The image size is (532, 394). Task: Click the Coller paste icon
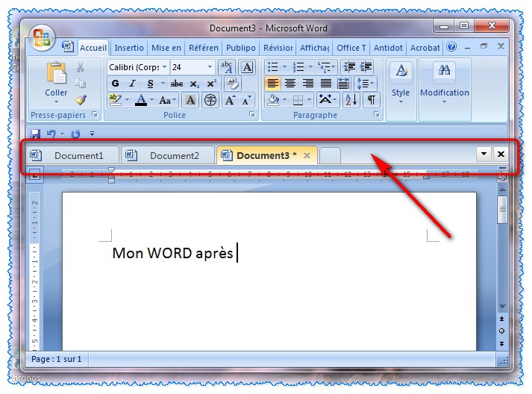(x=56, y=72)
